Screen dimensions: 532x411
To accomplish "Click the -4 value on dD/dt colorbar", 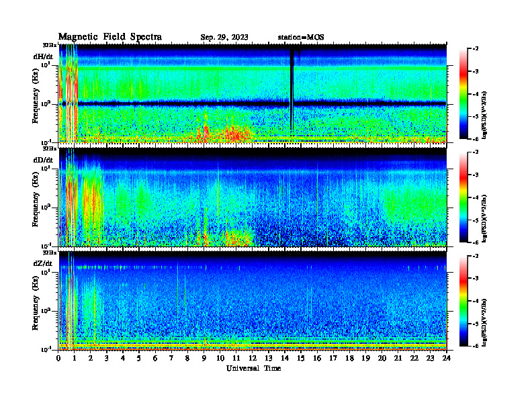I will pos(476,197).
